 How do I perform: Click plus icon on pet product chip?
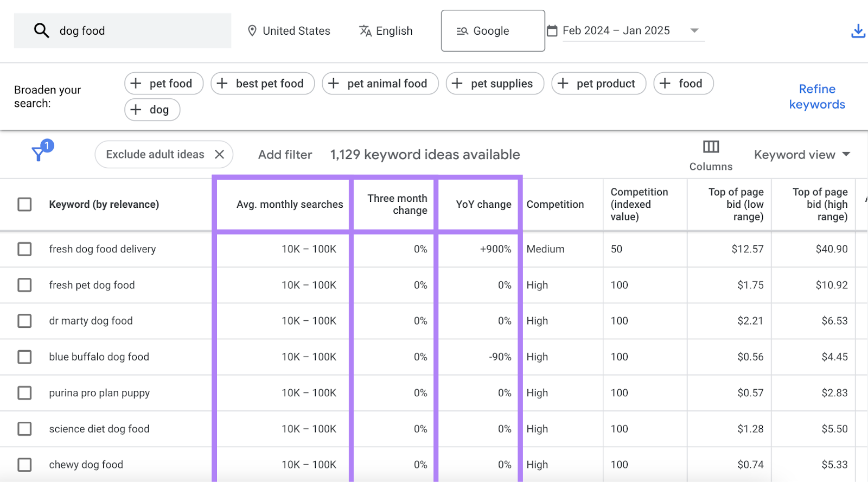[x=563, y=84]
